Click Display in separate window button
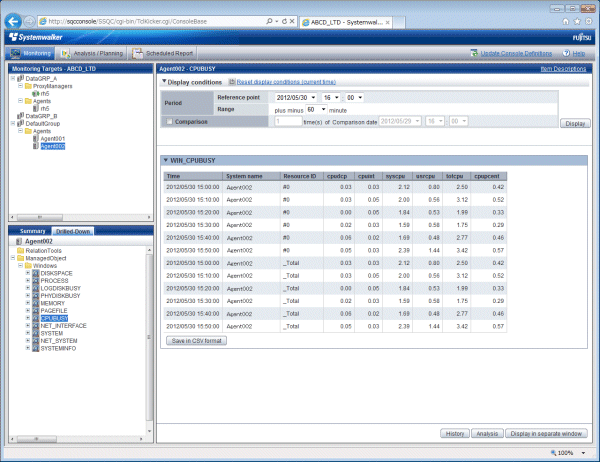The height and width of the screenshot is (462, 600). point(546,433)
